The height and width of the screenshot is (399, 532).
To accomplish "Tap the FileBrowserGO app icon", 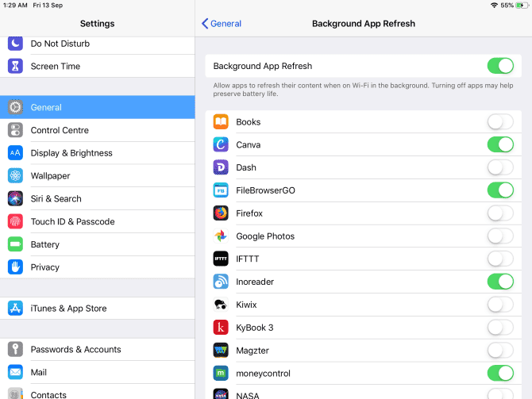I will pyautogui.click(x=221, y=190).
